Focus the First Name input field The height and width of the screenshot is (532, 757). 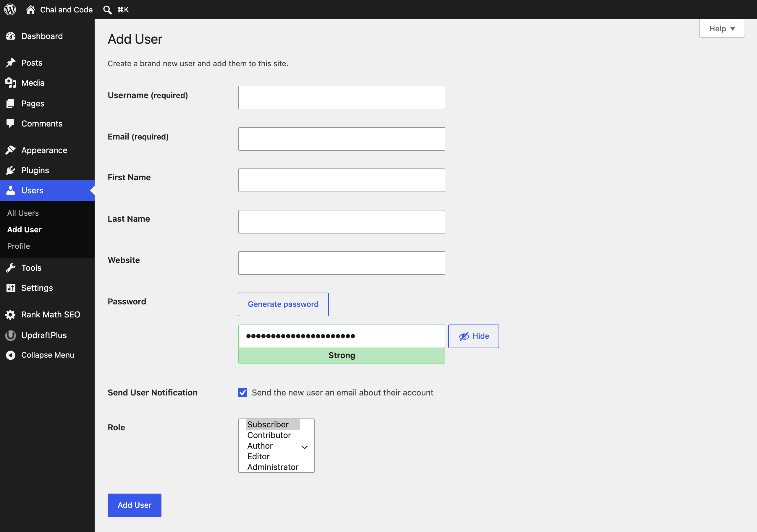(x=342, y=180)
